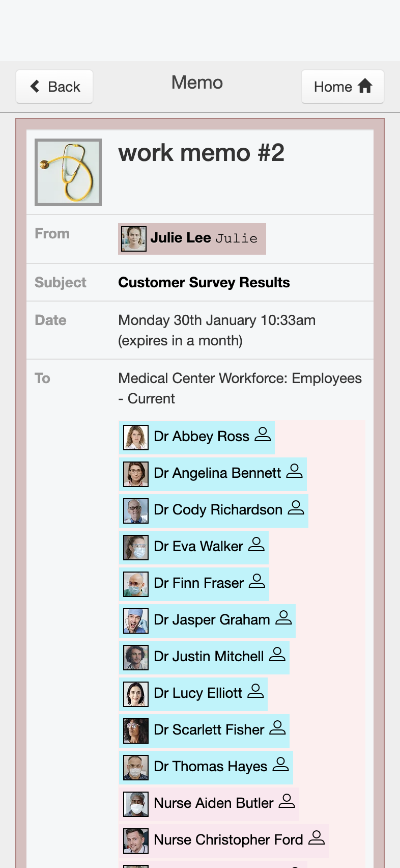This screenshot has width=400, height=868.
Task: Open the Home page button
Action: click(342, 87)
